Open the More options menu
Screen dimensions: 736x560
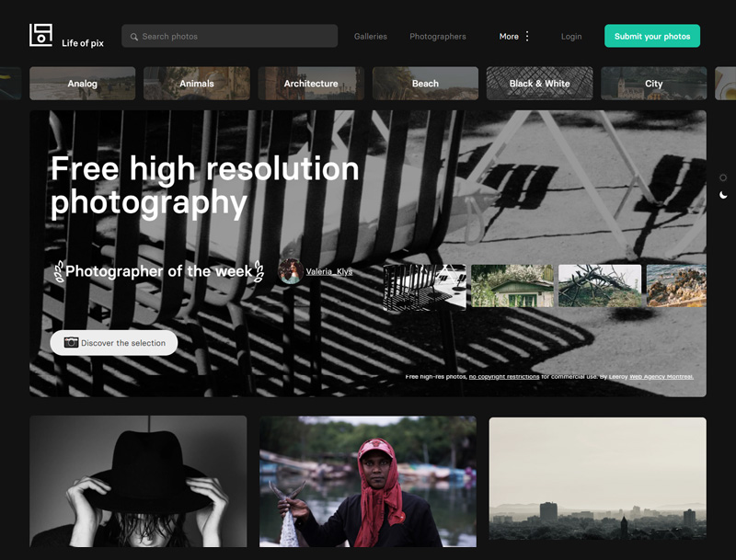(509, 36)
